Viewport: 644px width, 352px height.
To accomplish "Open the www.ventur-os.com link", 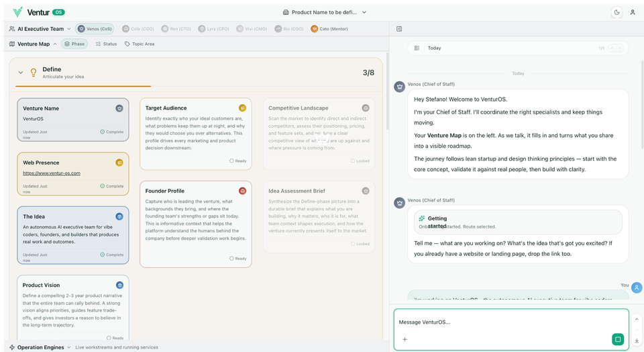I will click(x=52, y=173).
